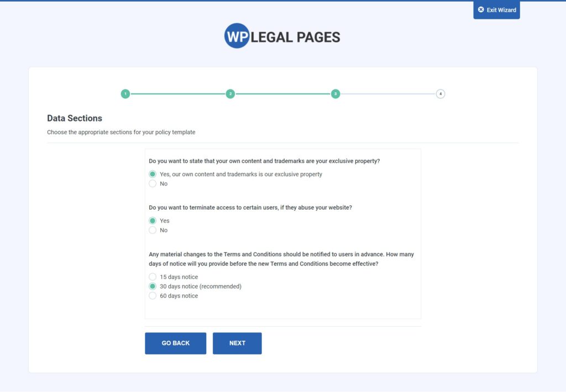Click the WP Legal Pages logo

coord(282,36)
